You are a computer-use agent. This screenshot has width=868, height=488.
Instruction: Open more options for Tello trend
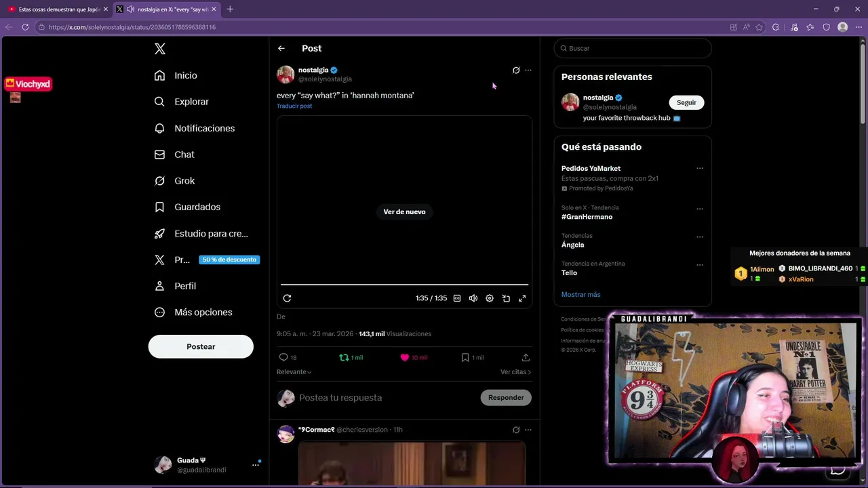[x=700, y=265]
